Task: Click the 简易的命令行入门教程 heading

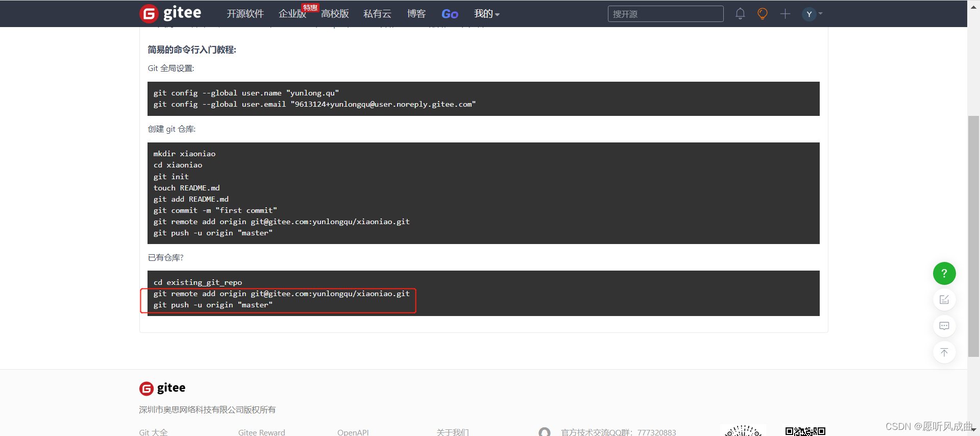Action: click(192, 50)
